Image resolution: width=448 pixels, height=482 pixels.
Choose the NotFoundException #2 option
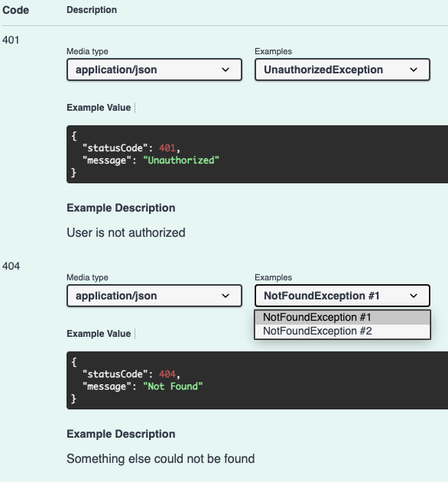[342, 331]
